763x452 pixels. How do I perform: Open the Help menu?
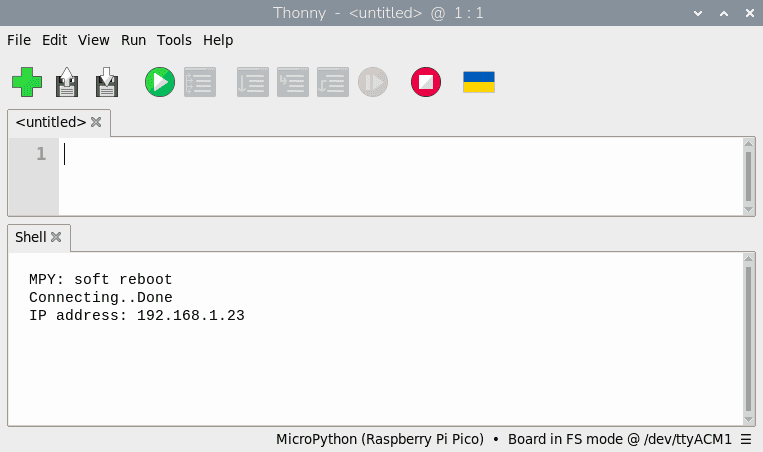pos(218,40)
